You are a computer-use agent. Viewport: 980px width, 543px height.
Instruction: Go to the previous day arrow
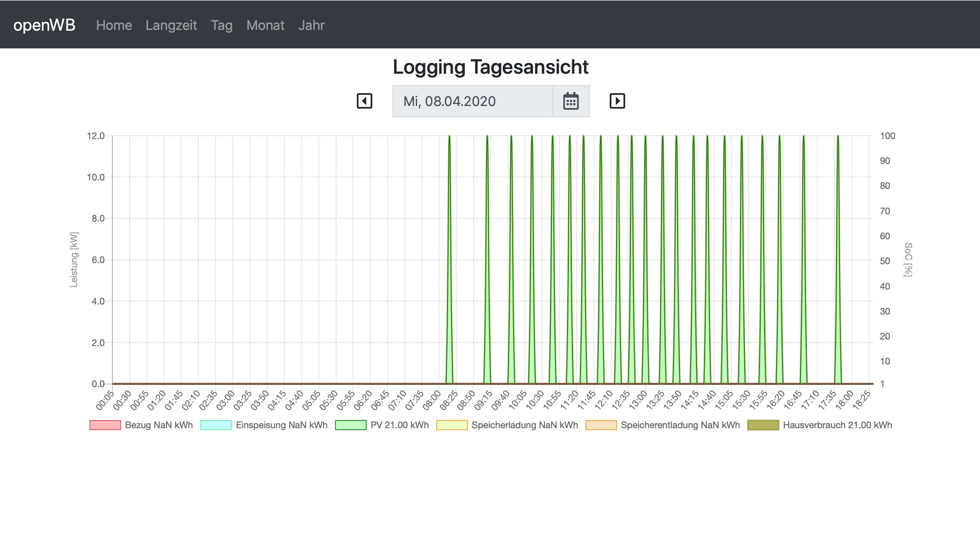364,101
